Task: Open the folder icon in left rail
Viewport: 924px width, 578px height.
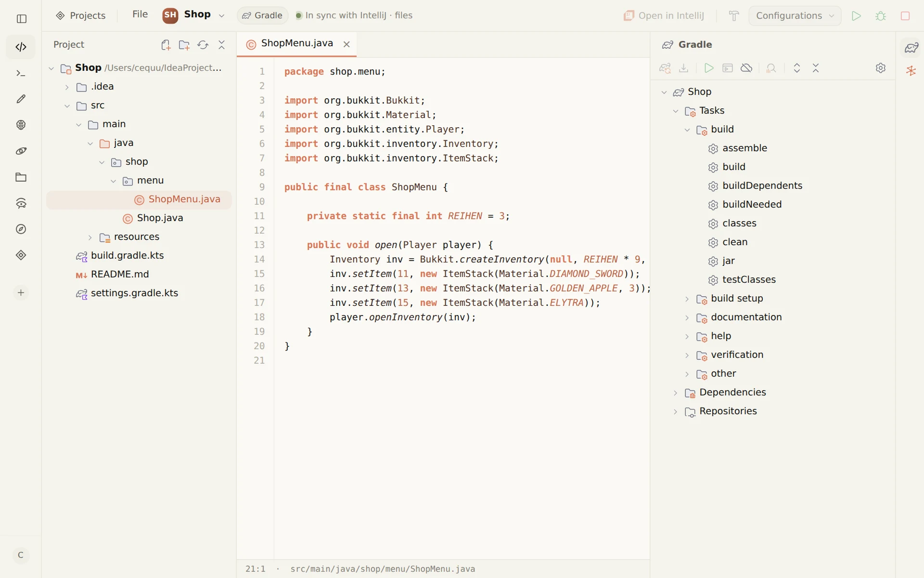Action: (x=21, y=177)
